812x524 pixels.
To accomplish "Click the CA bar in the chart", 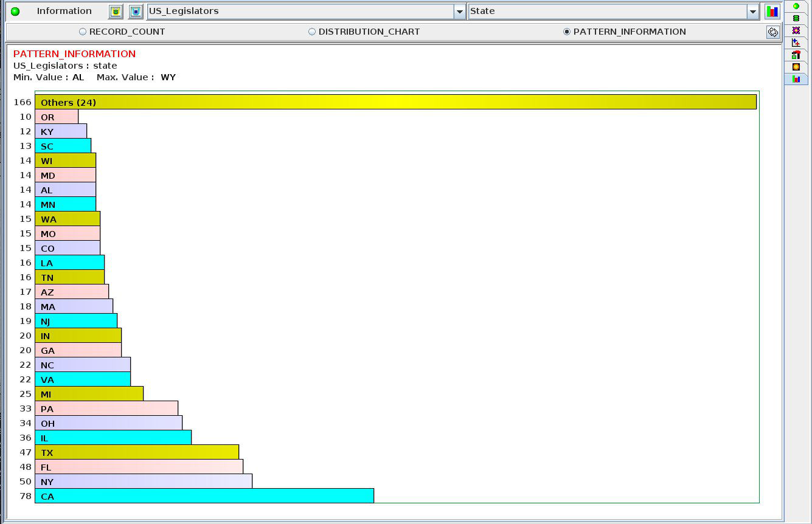I will pos(204,496).
